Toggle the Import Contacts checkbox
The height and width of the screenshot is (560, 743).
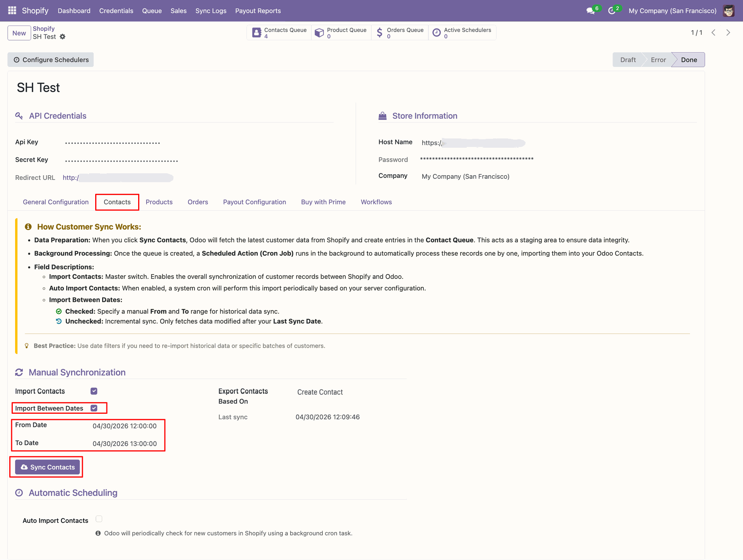(x=94, y=391)
